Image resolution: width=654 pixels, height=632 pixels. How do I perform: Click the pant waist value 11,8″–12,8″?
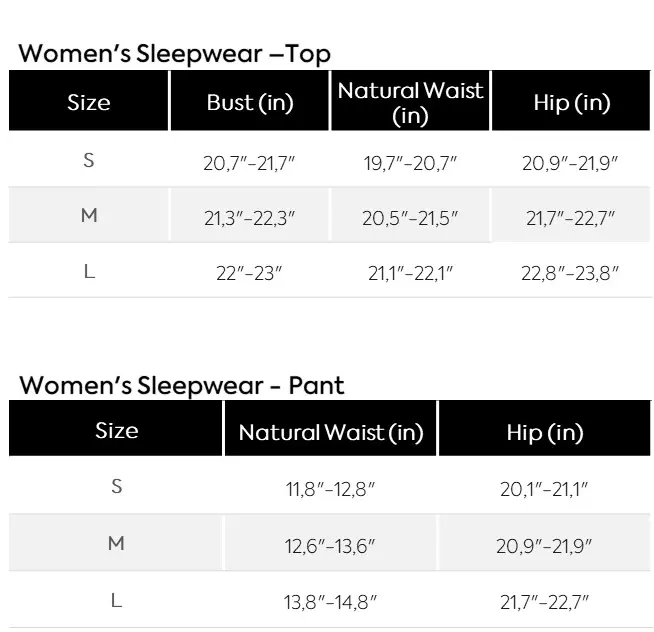coord(330,489)
